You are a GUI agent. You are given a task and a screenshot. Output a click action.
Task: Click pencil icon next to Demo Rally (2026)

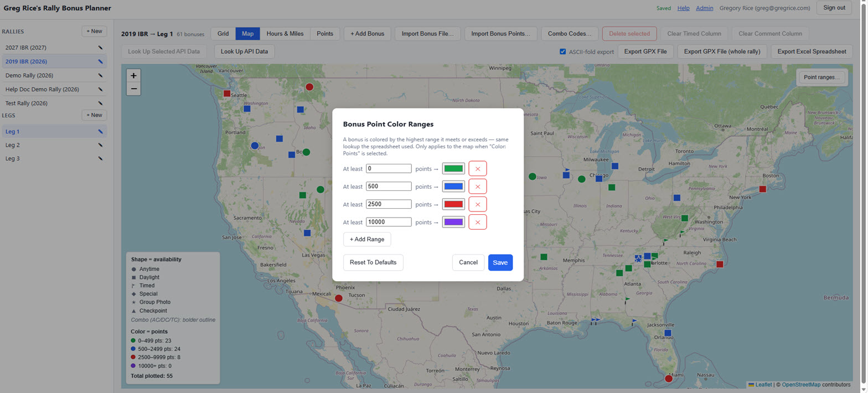100,75
